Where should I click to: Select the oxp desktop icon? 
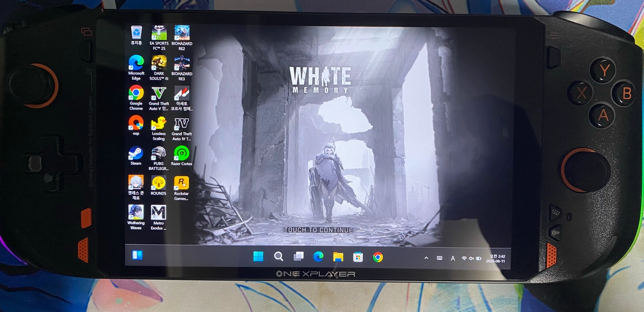click(x=136, y=126)
